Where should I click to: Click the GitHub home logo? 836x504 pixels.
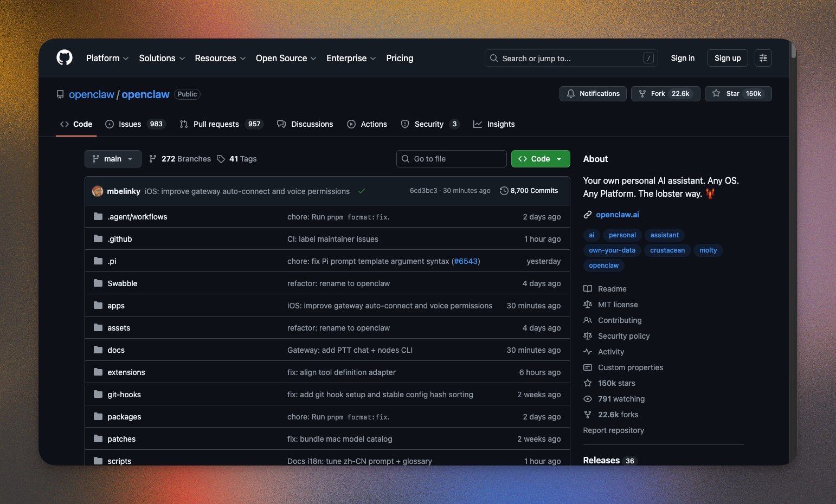64,57
